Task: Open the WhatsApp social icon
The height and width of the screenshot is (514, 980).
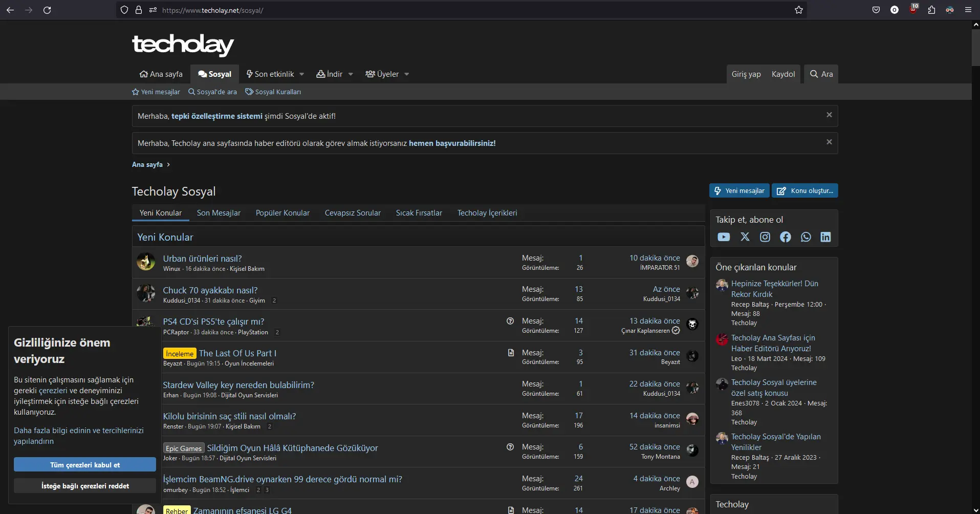Action: [806, 237]
